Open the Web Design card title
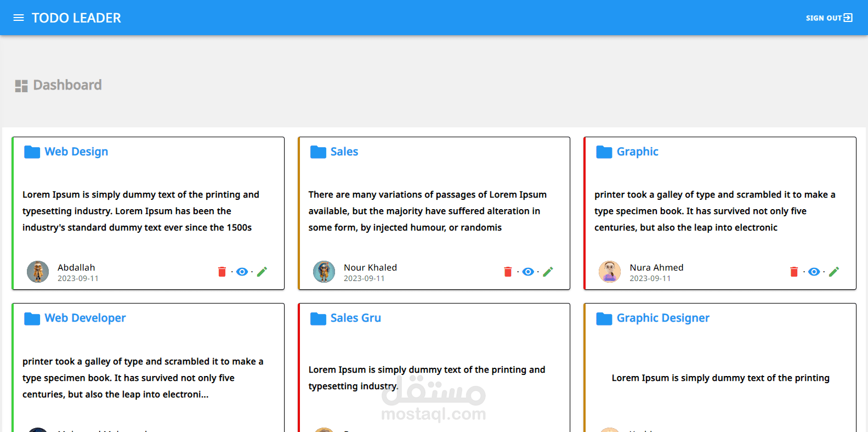Image resolution: width=868 pixels, height=432 pixels. (x=76, y=152)
